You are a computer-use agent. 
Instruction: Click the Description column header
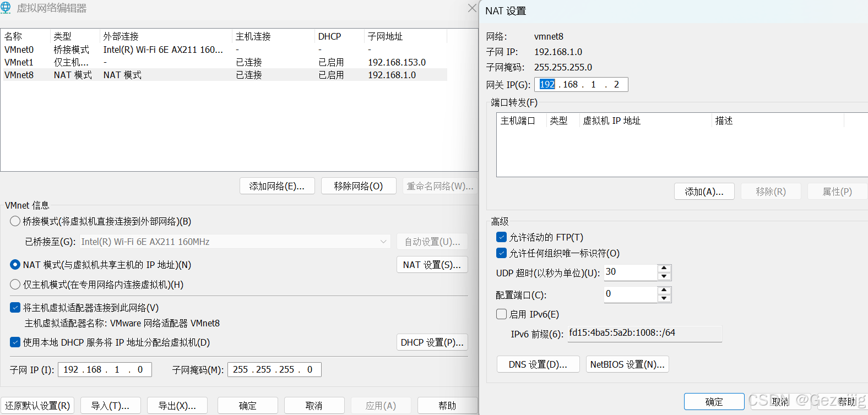(x=778, y=121)
